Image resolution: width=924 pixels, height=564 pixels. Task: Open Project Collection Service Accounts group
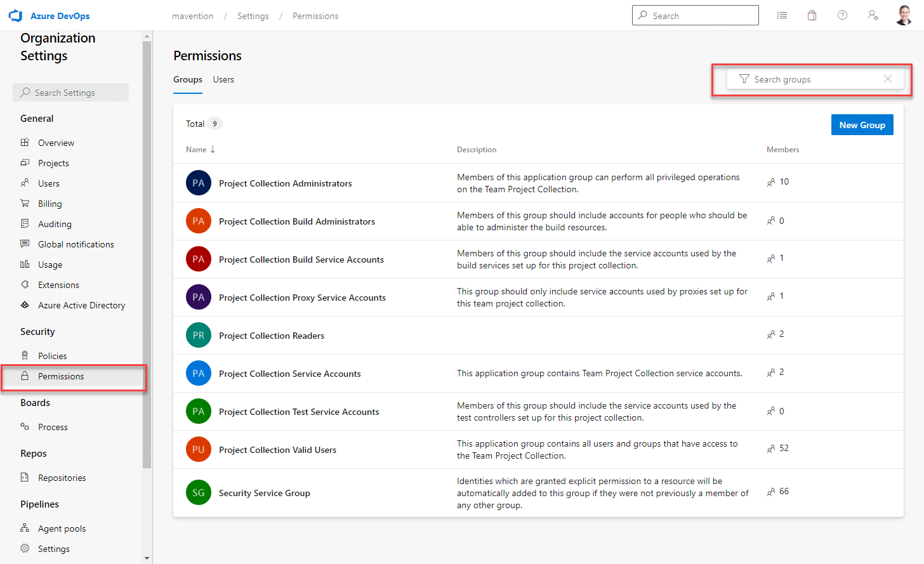pos(290,374)
